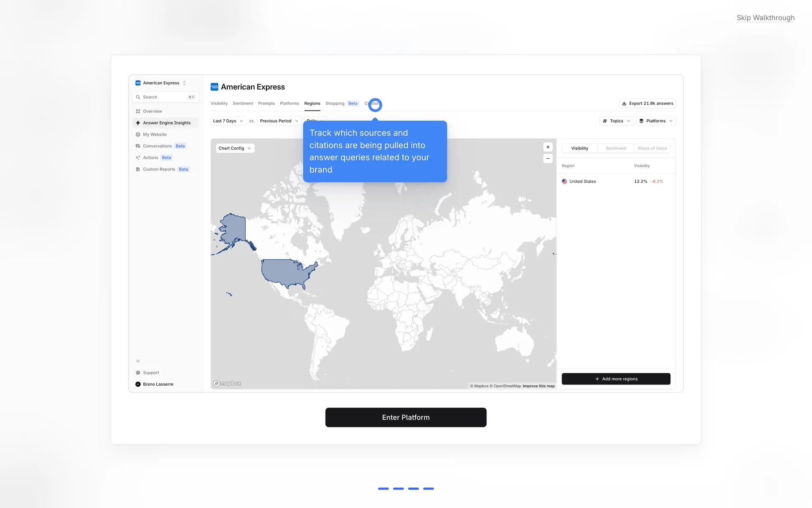Collapse sidebar with double chevron icon

click(138, 361)
